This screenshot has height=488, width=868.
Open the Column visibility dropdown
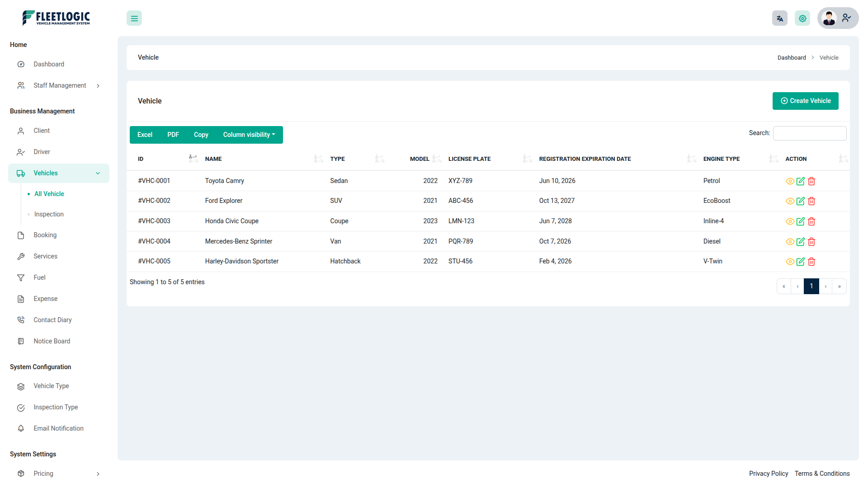(x=249, y=135)
